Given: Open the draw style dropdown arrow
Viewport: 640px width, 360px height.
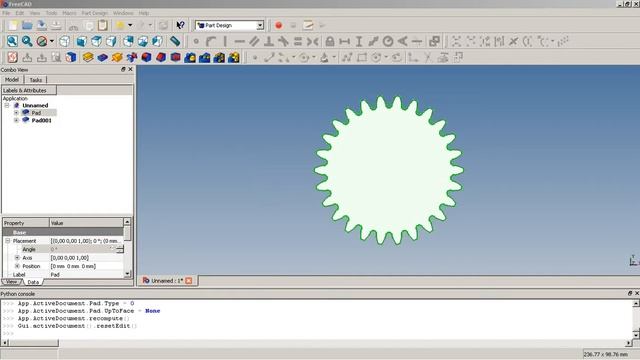Looking at the screenshot, I should [52, 41].
